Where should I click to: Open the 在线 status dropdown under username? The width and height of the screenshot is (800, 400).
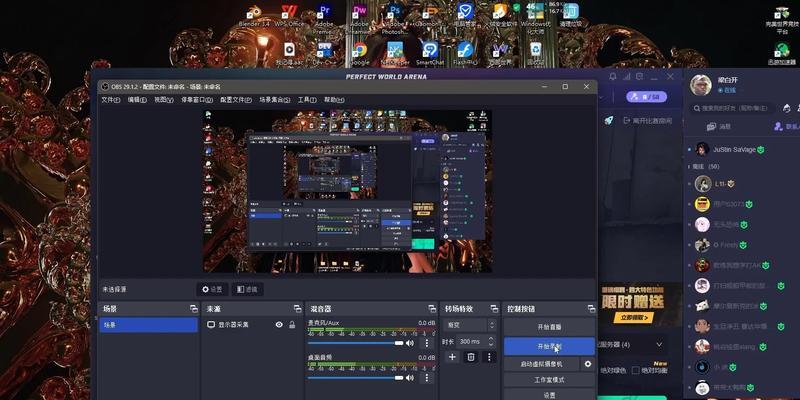[x=727, y=90]
